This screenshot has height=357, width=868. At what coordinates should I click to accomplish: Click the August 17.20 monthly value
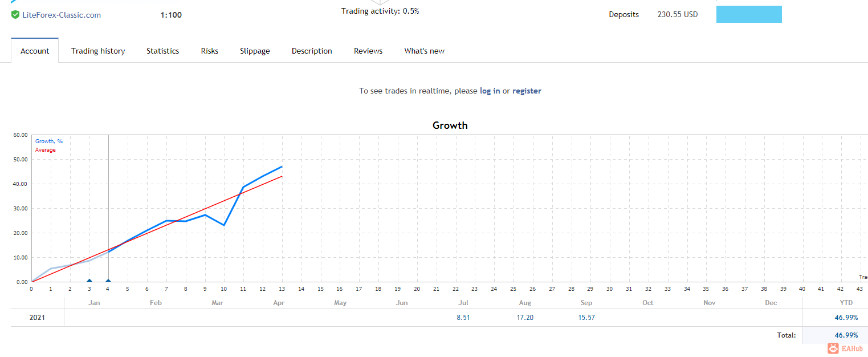click(x=525, y=318)
